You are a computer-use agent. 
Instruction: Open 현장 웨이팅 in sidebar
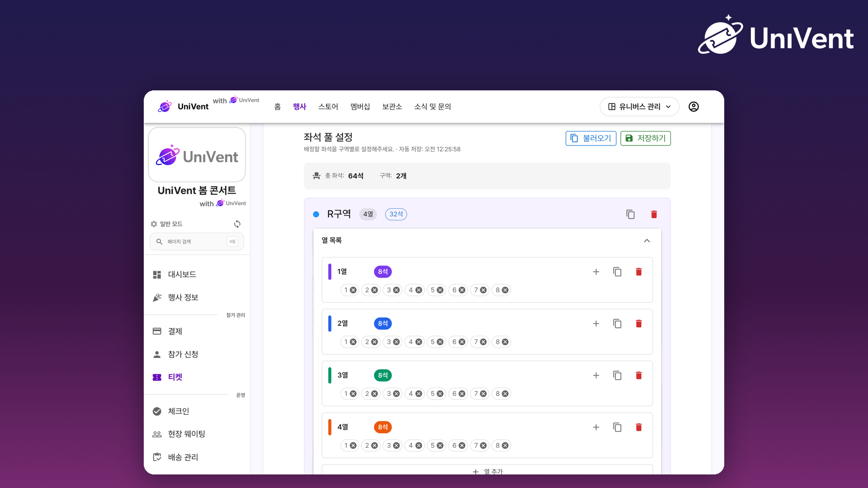pos(197,434)
